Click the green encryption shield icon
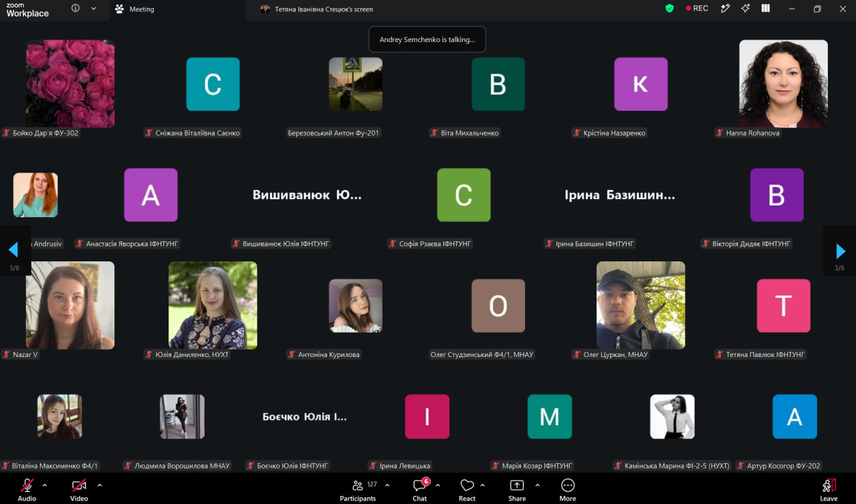 tap(669, 9)
